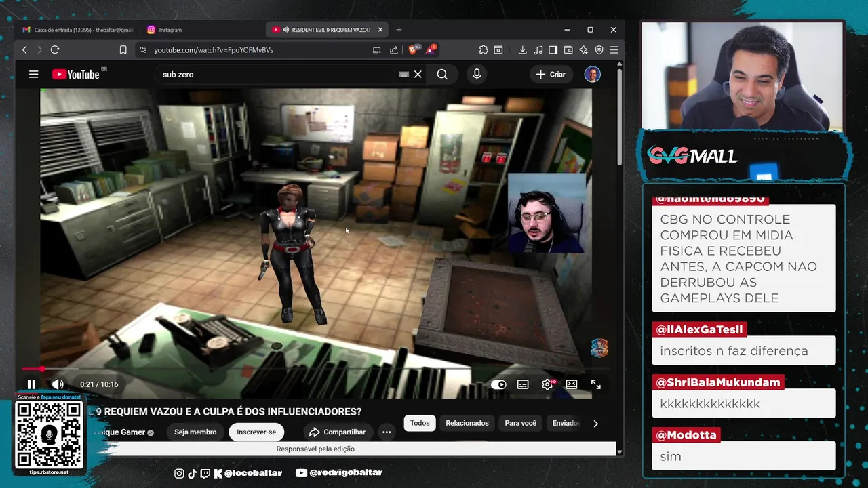868x488 pixels.
Task: Open more actions three-dot menu
Action: point(387,432)
